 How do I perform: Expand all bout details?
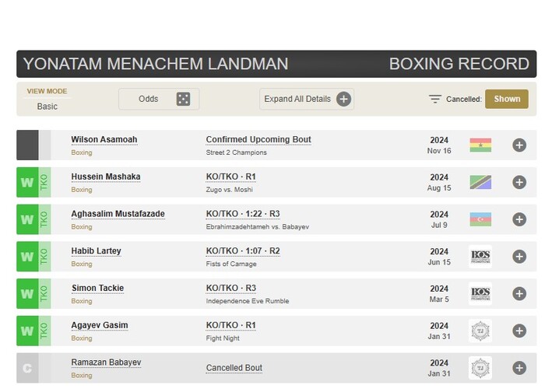tap(307, 99)
